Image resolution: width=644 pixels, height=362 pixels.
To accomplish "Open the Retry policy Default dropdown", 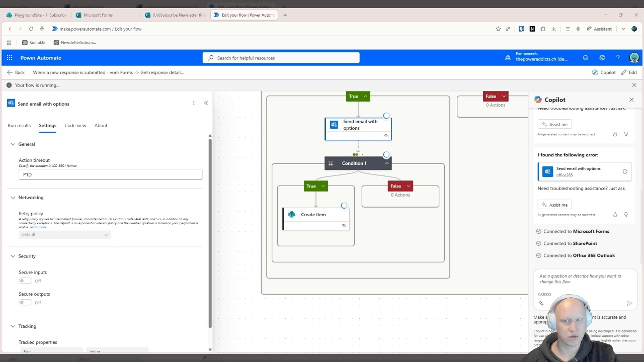I will 64,234.
